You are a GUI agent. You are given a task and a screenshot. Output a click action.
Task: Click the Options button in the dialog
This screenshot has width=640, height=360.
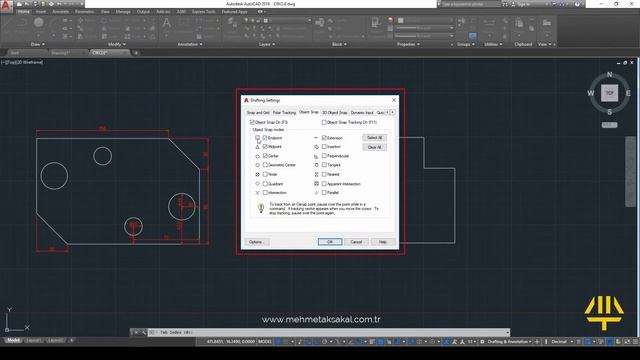[x=257, y=242]
